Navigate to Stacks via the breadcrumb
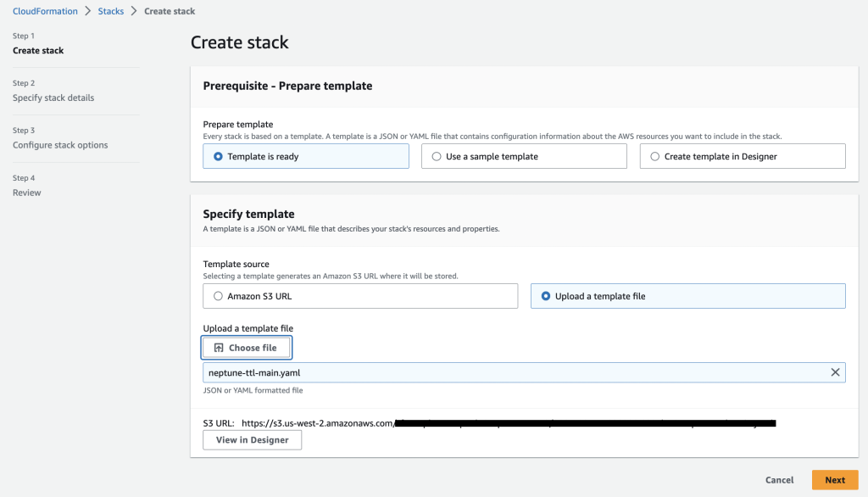 coord(110,11)
